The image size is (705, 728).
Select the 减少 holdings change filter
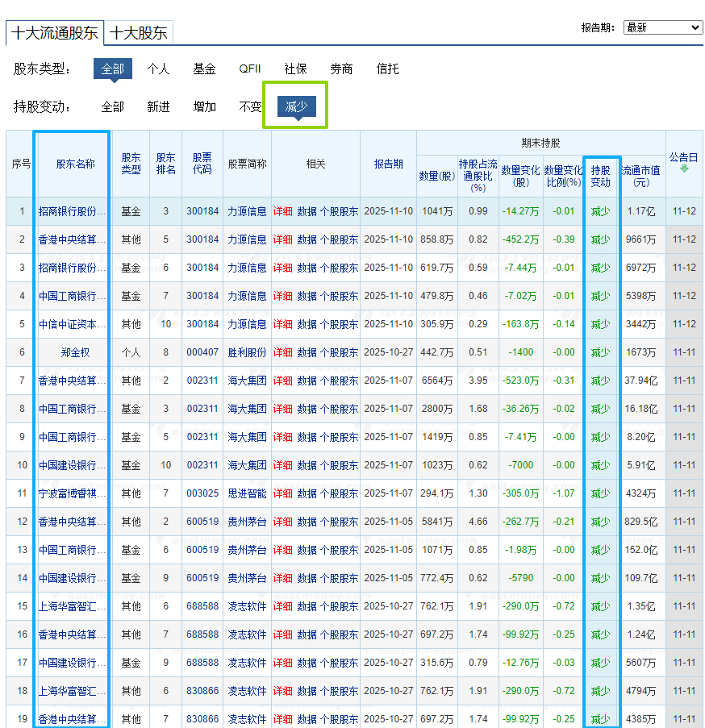click(x=297, y=106)
